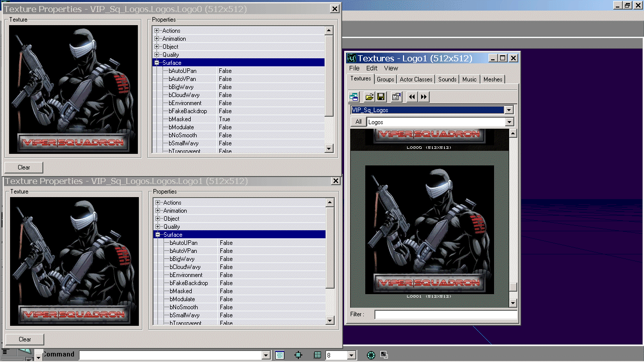
Task: Expand the Actions node in Logo0 properties
Action: (157, 31)
